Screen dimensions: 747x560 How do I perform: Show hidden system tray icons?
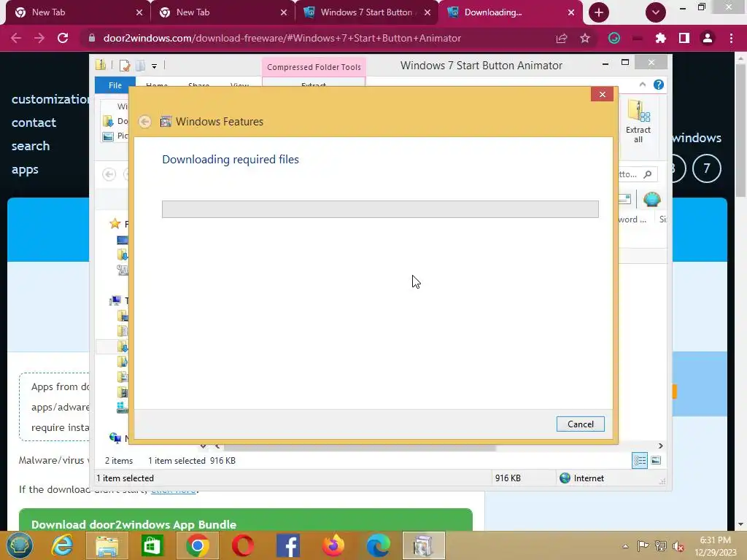point(625,546)
